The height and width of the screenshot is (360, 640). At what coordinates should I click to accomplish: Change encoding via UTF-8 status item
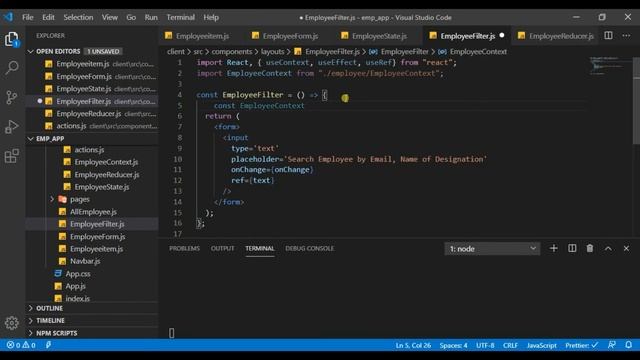click(x=485, y=345)
